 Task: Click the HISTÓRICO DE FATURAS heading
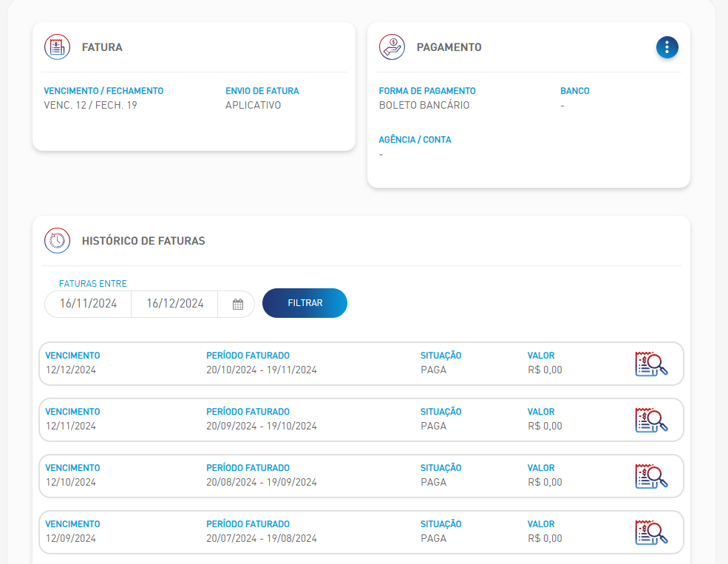[x=143, y=241]
